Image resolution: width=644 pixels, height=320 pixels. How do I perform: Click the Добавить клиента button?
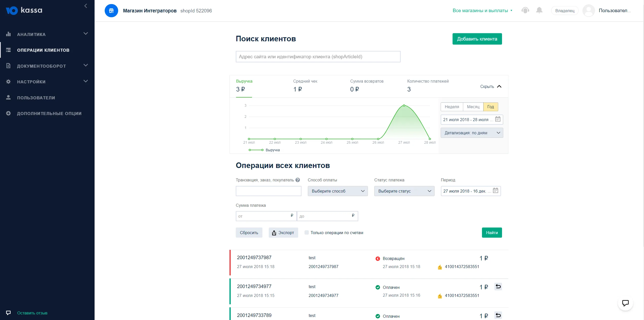477,39
